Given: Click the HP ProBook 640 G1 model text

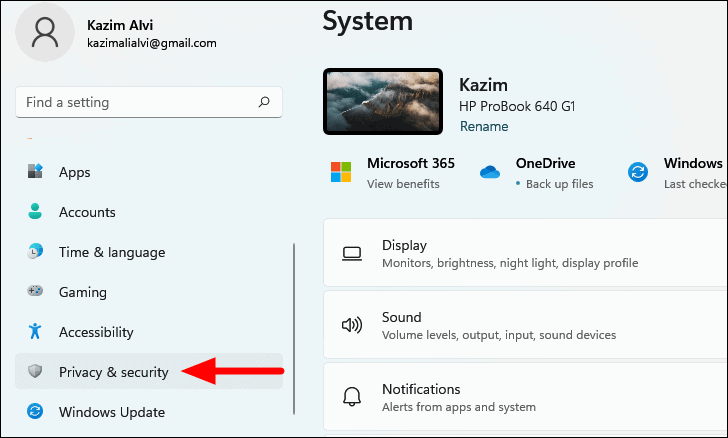Looking at the screenshot, I should point(517,106).
